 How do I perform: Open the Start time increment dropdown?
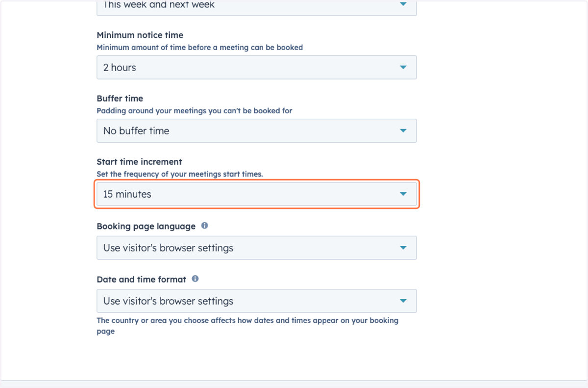point(257,194)
